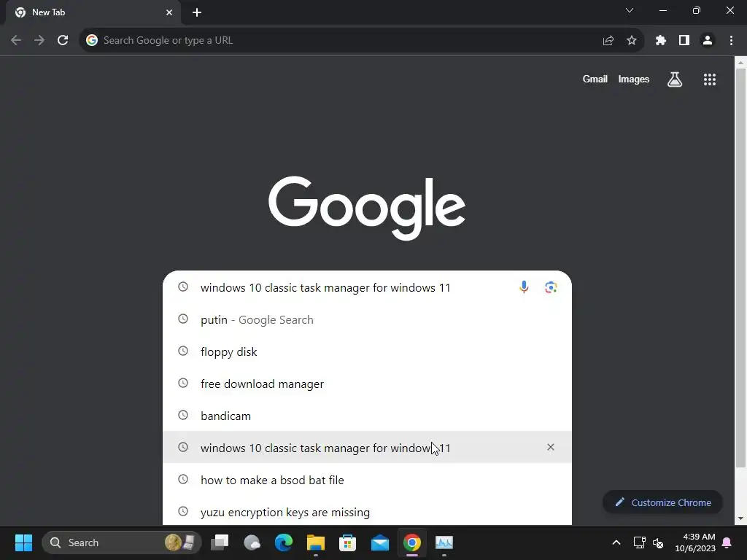Click Chrome icon in taskbar
Screen dimensions: 747x560
tap(412, 542)
